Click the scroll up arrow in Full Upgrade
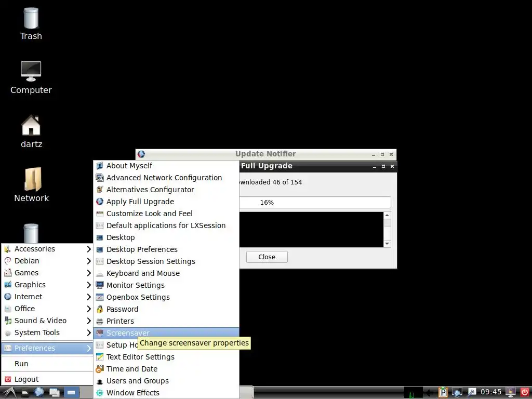The width and height of the screenshot is (532, 399). coord(387,216)
